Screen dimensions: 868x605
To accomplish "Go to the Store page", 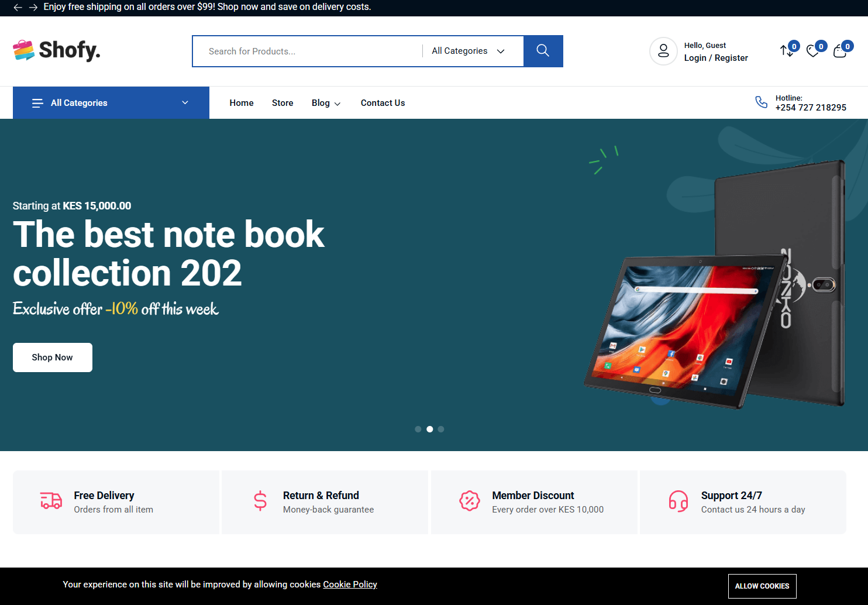I will (x=283, y=103).
